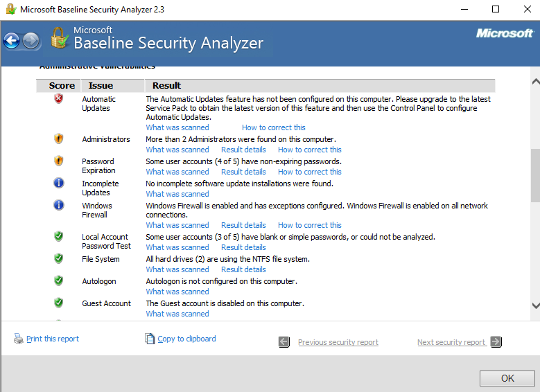Viewport: 540px width, 392px height.
Task: Click the Result column header
Action: [320, 86]
